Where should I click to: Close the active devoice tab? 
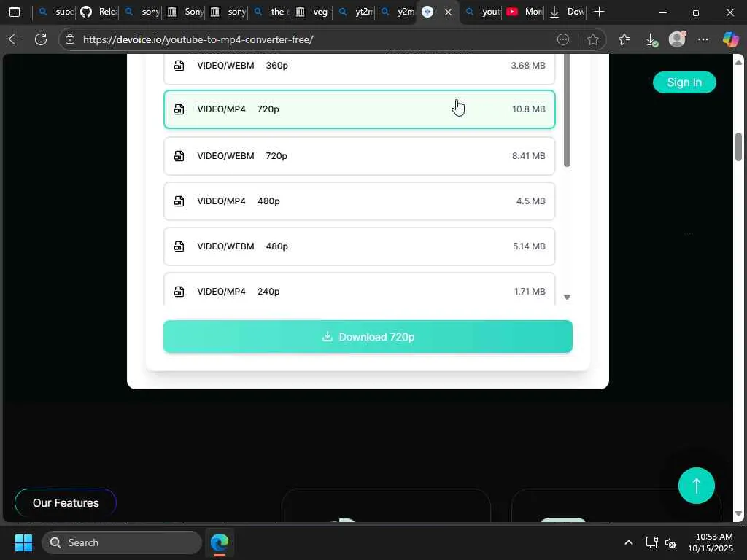(x=448, y=12)
